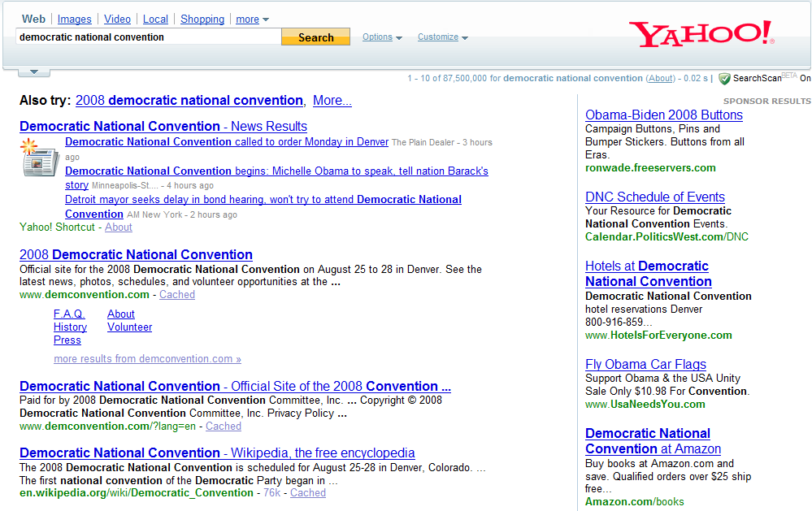This screenshot has width=812, height=511.
Task: Switch to the Shopping search tab
Action: pos(202,19)
